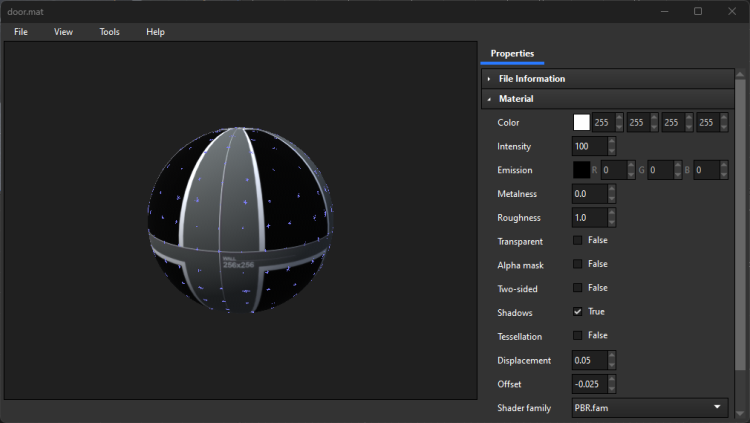
Task: Click the black Emission color swatch
Action: pyautogui.click(x=581, y=170)
